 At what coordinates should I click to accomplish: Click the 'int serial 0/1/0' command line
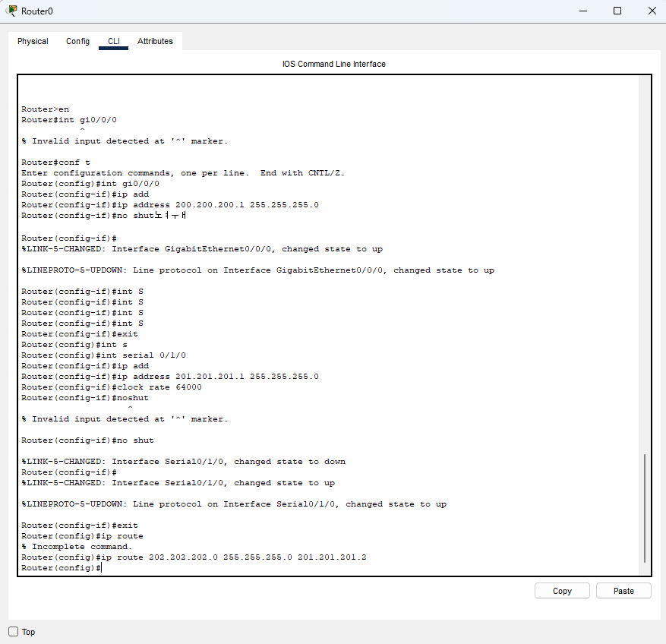tap(103, 355)
